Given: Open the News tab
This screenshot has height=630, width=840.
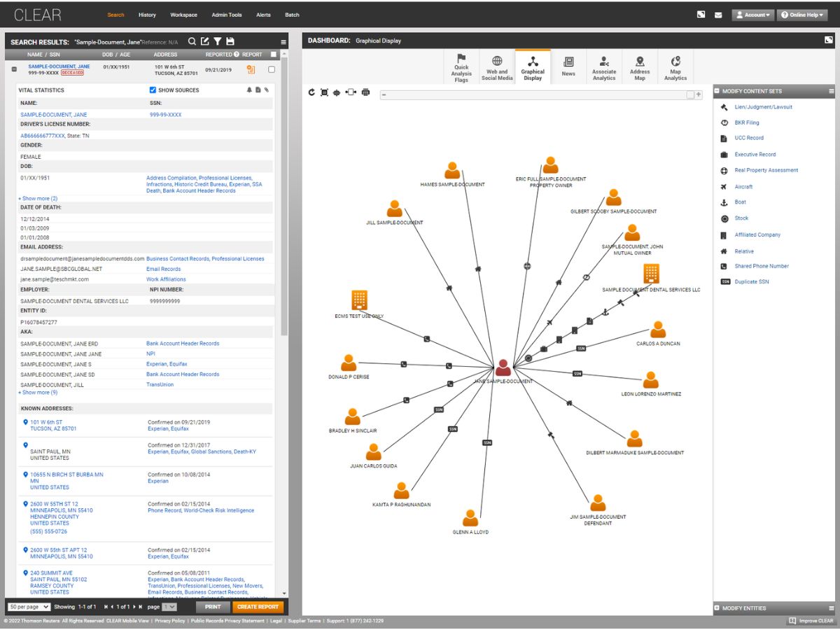Looking at the screenshot, I should (x=568, y=67).
